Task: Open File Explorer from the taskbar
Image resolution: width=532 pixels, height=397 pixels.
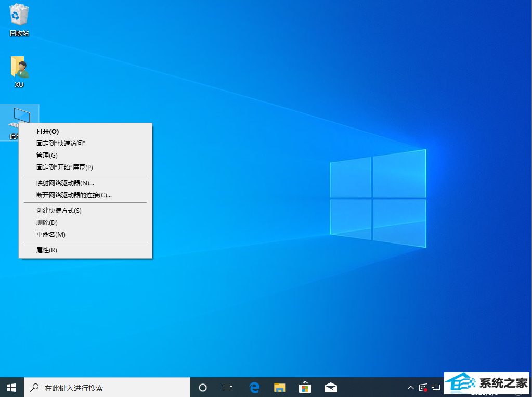Action: tap(280, 388)
